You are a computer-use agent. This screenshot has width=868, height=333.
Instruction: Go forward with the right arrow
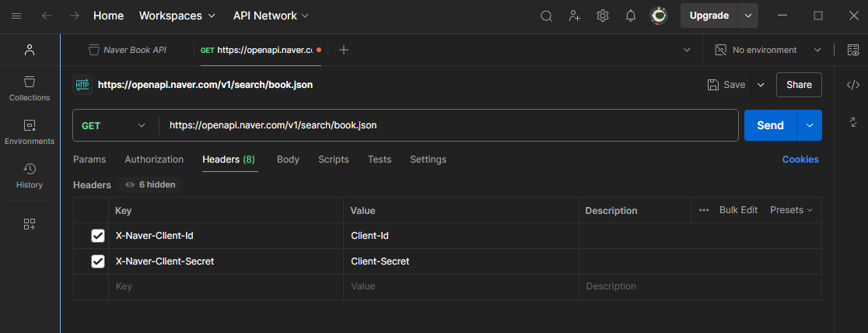tap(75, 16)
